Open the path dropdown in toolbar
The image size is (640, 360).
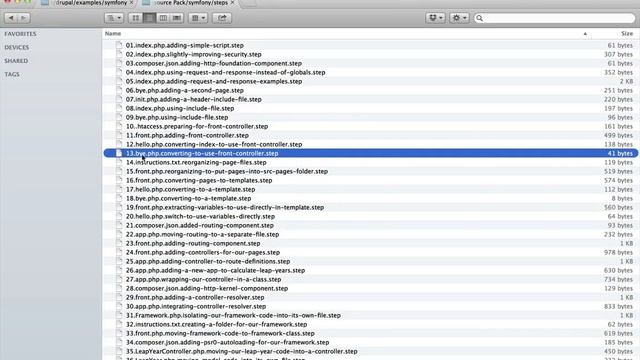(114, 18)
